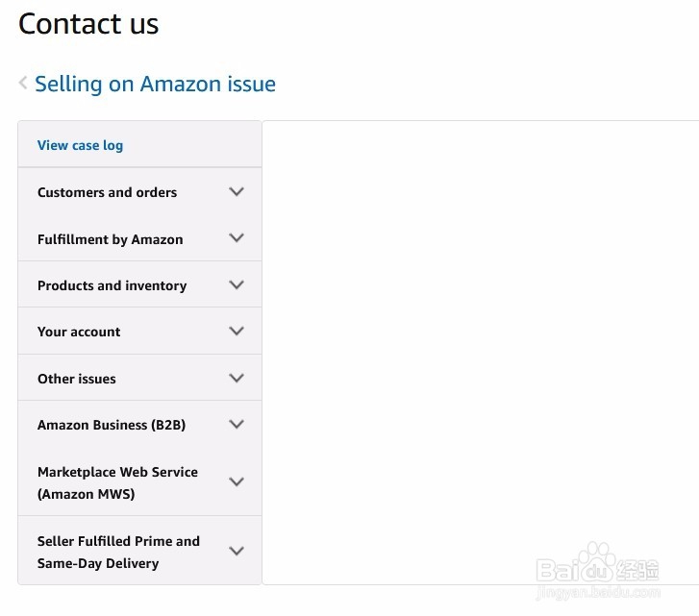Click the Marketplace Web Service chevron arrow
The image size is (699, 616).
pos(237,481)
